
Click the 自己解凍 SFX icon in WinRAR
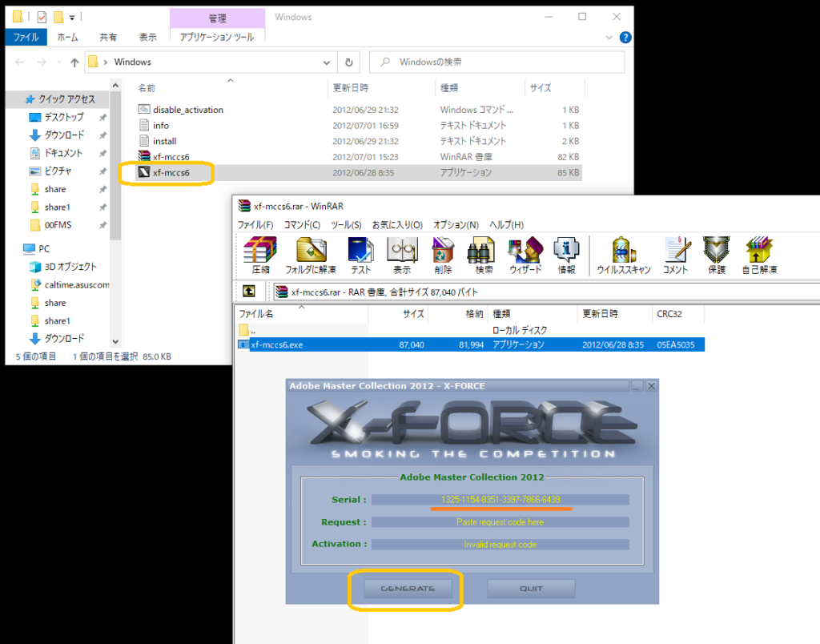click(x=759, y=256)
